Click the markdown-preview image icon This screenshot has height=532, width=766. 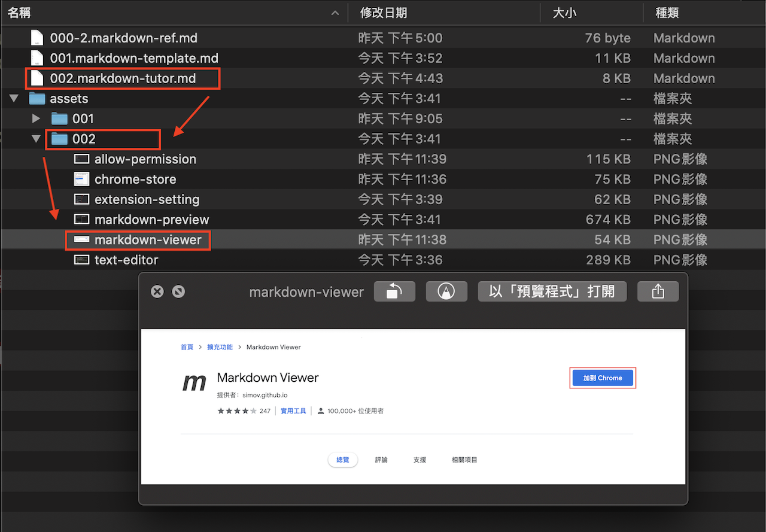[x=81, y=220]
